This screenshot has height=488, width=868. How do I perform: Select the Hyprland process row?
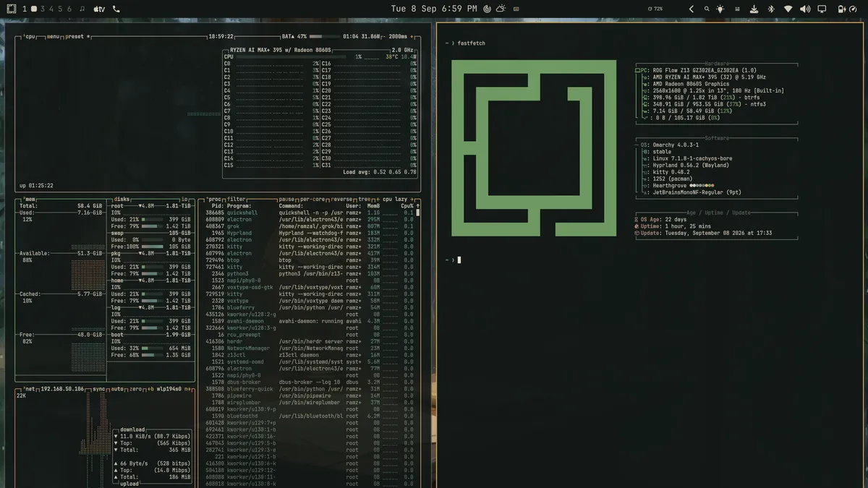[309, 234]
